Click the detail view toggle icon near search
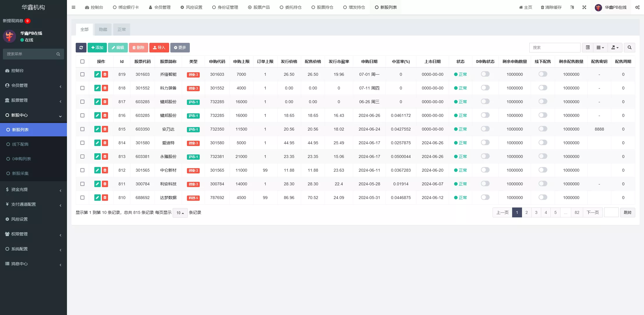Image resolution: width=644 pixels, height=315 pixels. [x=588, y=47]
